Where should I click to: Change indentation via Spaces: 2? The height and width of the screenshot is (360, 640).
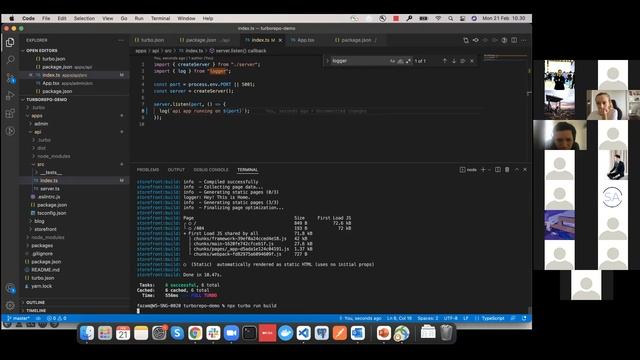(427, 318)
